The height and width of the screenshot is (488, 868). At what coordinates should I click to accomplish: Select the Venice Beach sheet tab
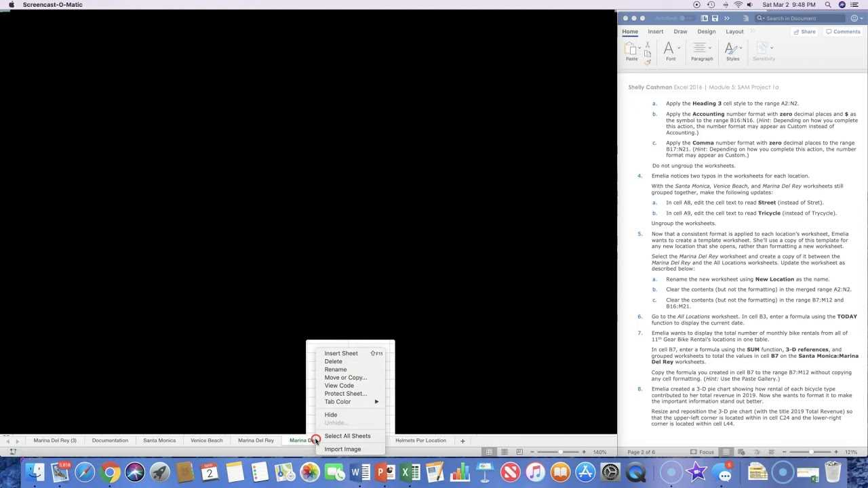[x=206, y=441]
